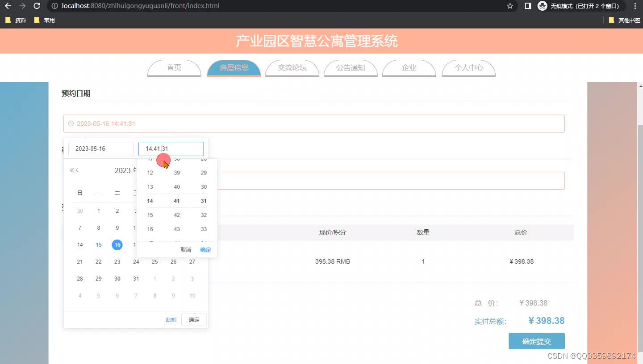The image size is (643, 364).
Task: Confirm date with 确定 button in calendar footer
Action: point(194,320)
